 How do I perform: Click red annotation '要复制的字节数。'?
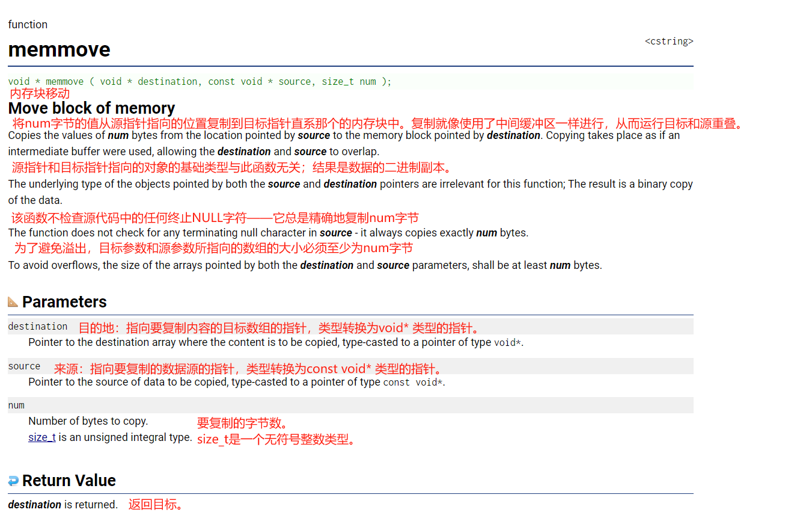pyautogui.click(x=243, y=424)
